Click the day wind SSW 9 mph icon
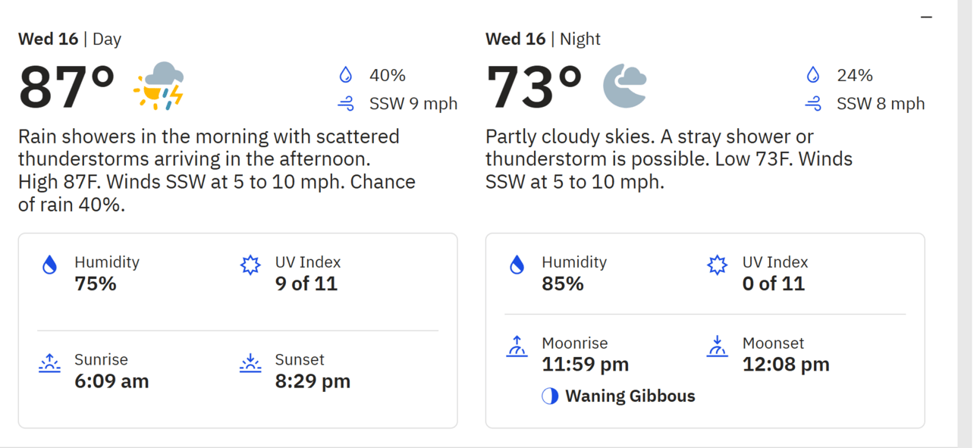The height and width of the screenshot is (448, 980). pyautogui.click(x=346, y=104)
